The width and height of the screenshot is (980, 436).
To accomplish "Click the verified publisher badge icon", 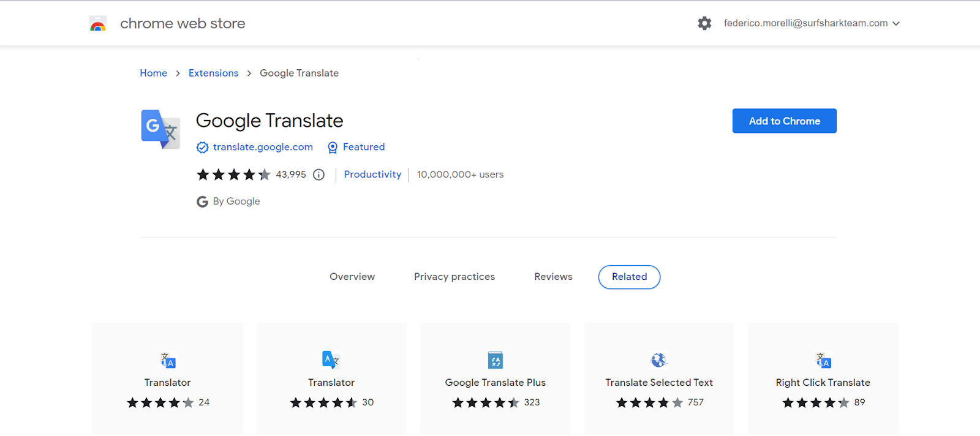I will tap(202, 148).
